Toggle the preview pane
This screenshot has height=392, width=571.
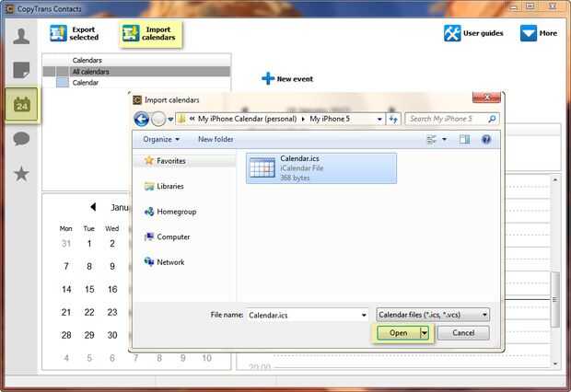click(x=464, y=139)
